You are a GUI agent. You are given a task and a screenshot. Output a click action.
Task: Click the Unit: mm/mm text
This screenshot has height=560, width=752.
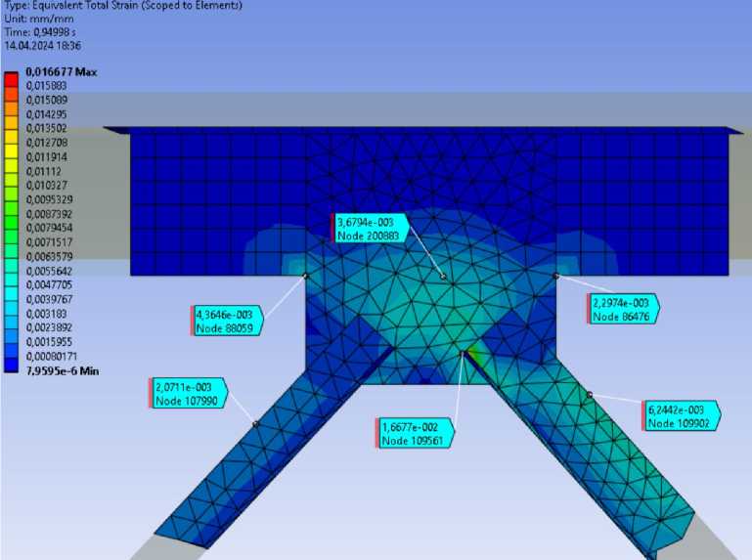tap(39, 19)
